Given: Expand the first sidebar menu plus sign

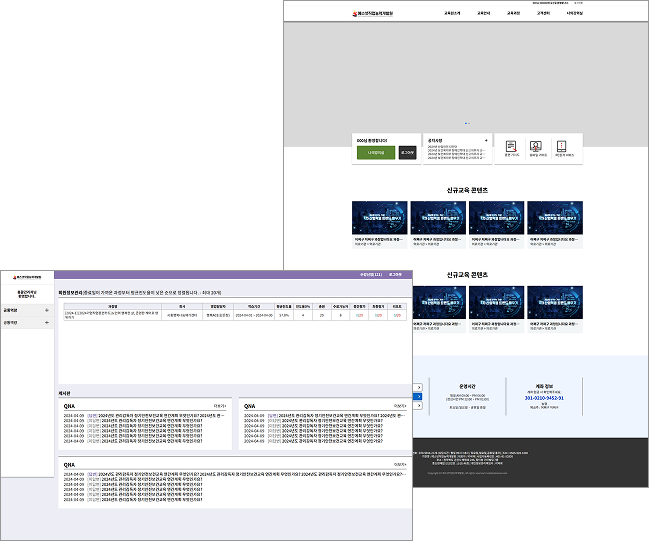Looking at the screenshot, I should coord(47,310).
